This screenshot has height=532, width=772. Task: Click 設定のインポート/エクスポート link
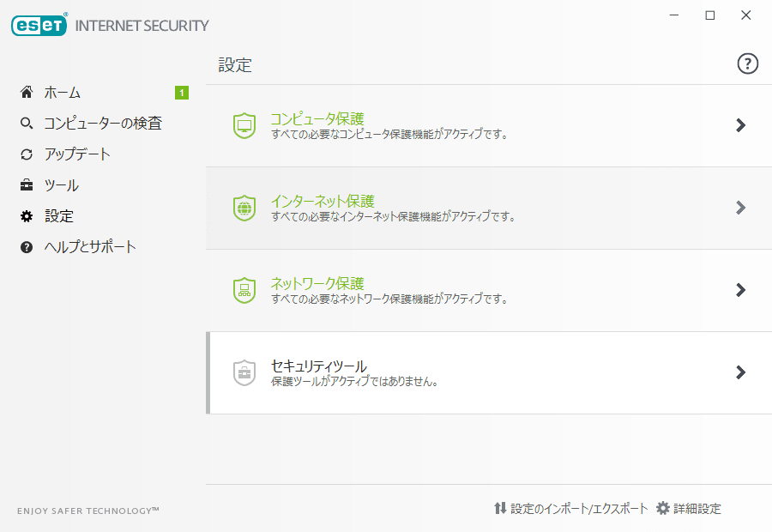point(579,508)
